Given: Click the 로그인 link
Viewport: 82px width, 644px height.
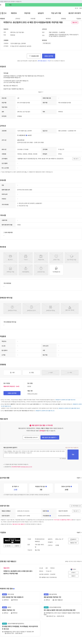Looking at the screenshot, I should [x=77, y=8].
